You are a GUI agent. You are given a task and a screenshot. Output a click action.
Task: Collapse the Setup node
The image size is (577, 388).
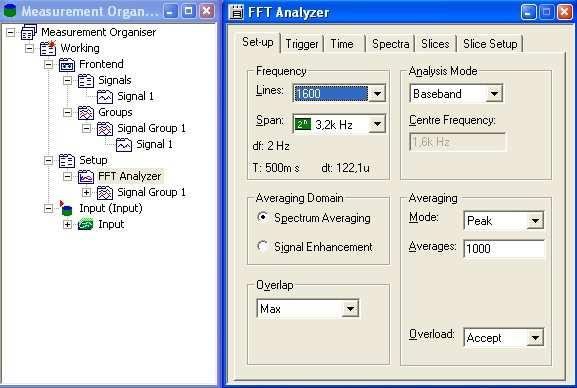pos(48,161)
